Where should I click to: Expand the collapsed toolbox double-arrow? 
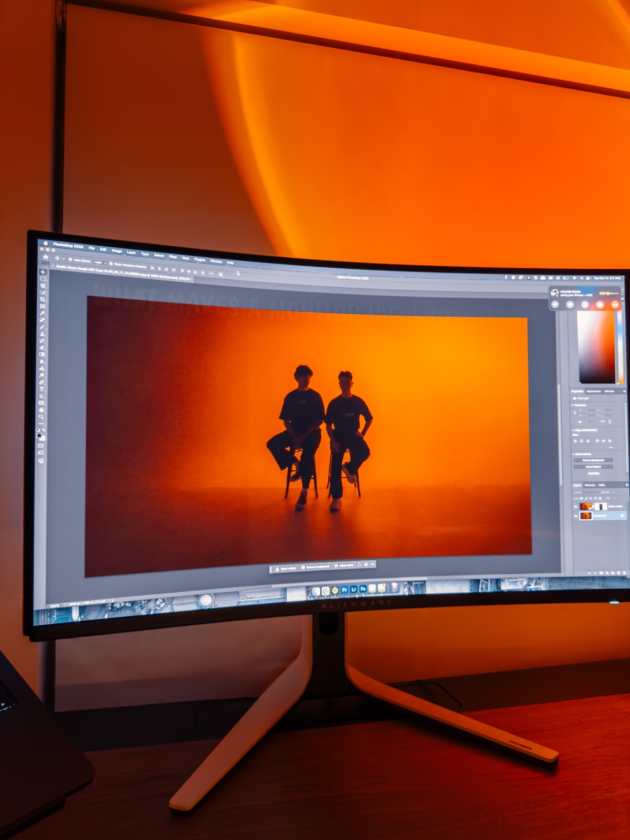[x=40, y=262]
